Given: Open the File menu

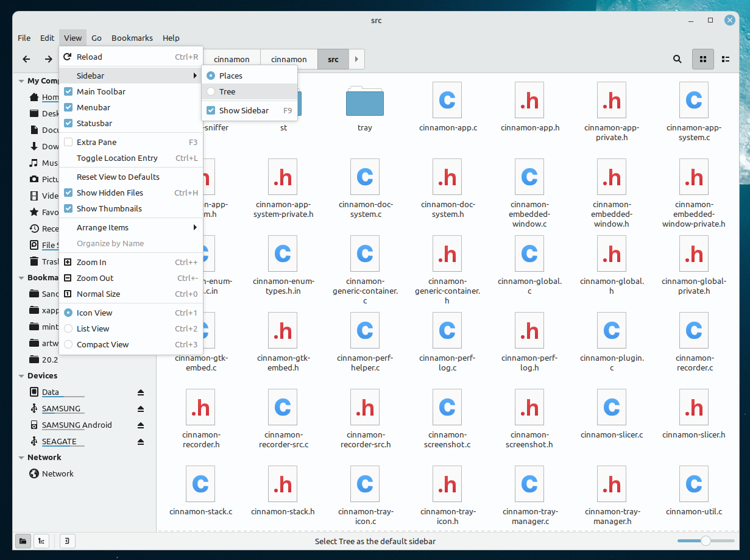Looking at the screenshot, I should [24, 38].
